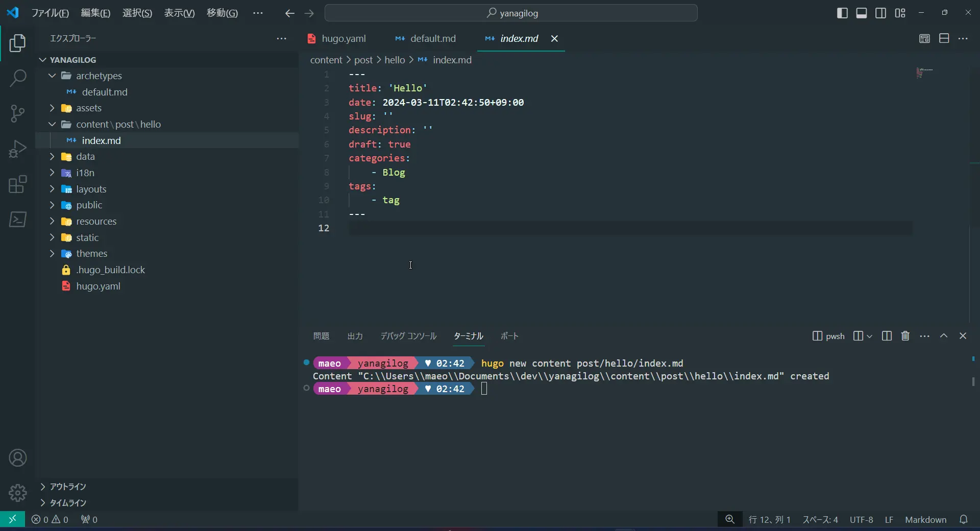Click the Markdown language mode indicator
Viewport: 980px width, 531px height.
coord(925,520)
